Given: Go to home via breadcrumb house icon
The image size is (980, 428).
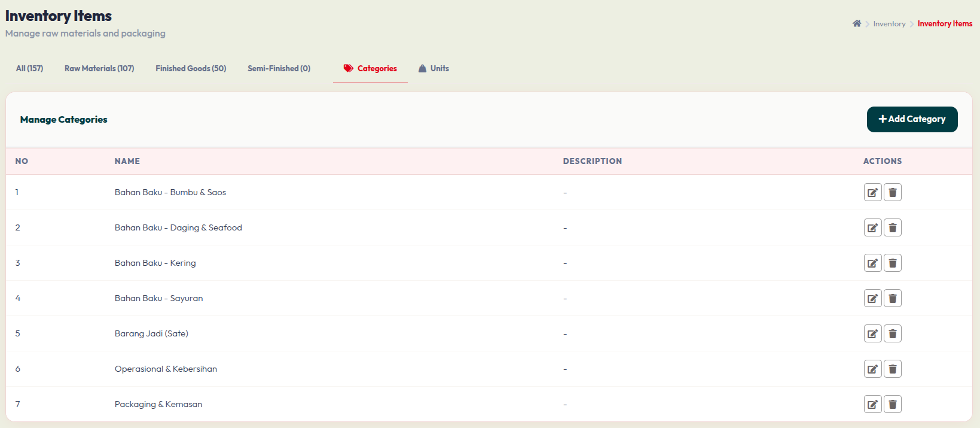Looking at the screenshot, I should tap(857, 23).
